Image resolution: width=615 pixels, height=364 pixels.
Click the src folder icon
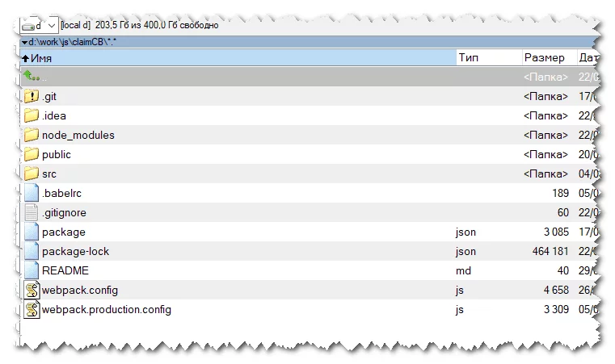pos(32,174)
